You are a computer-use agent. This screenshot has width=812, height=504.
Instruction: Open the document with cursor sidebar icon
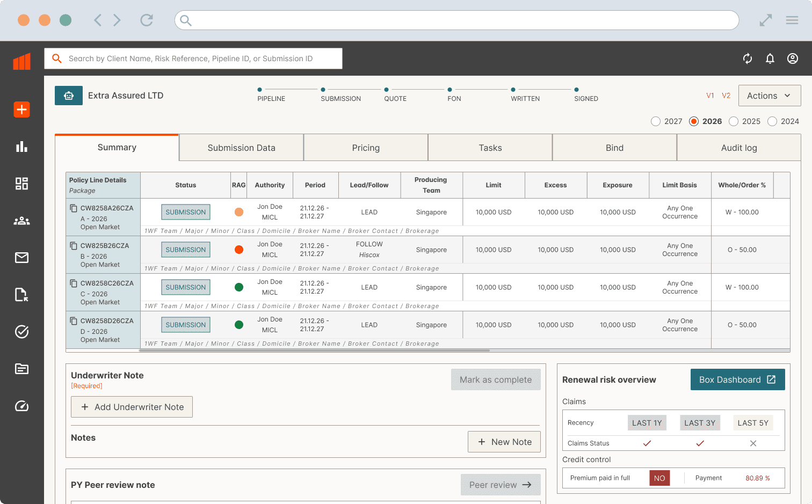point(21,295)
